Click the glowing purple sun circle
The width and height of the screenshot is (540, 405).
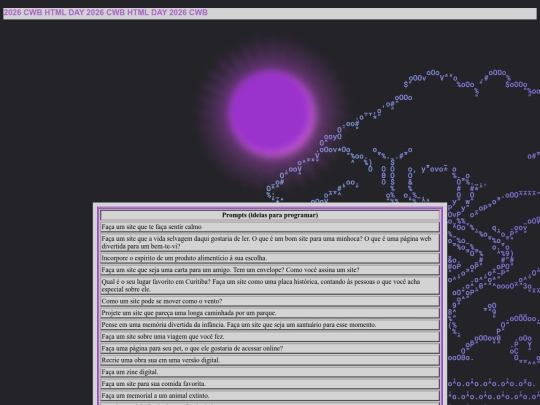click(272, 114)
